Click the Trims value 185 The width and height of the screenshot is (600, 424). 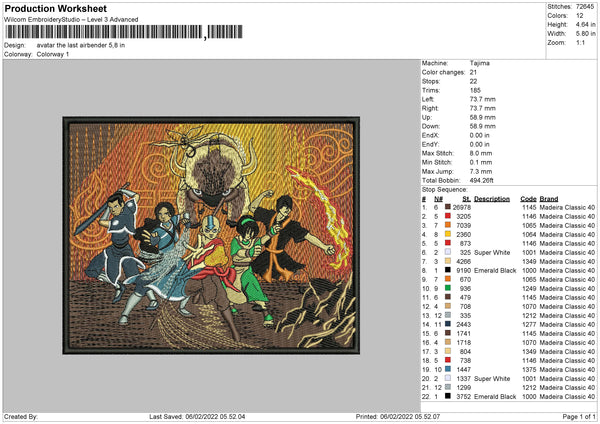coord(475,90)
